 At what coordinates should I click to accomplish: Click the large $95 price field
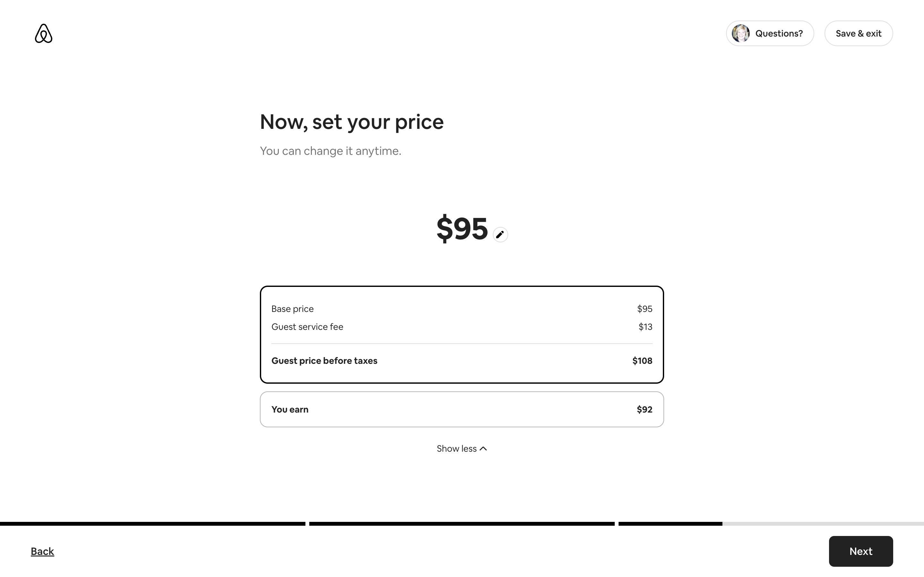[462, 228]
